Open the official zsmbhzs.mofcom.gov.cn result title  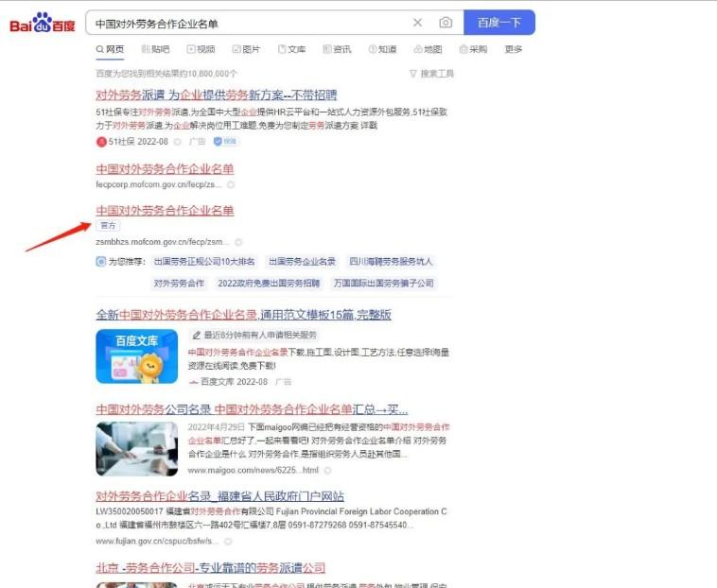[x=165, y=211]
